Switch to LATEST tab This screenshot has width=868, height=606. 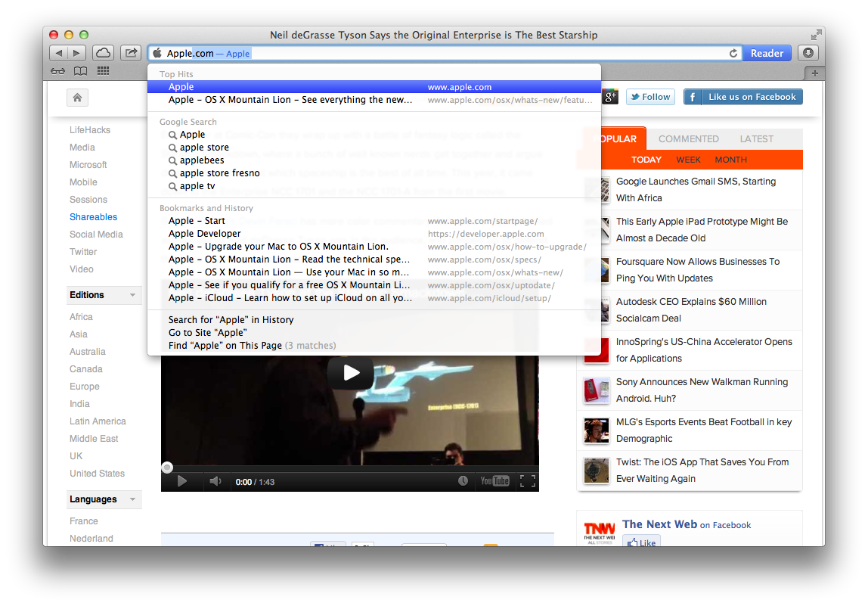[756, 139]
